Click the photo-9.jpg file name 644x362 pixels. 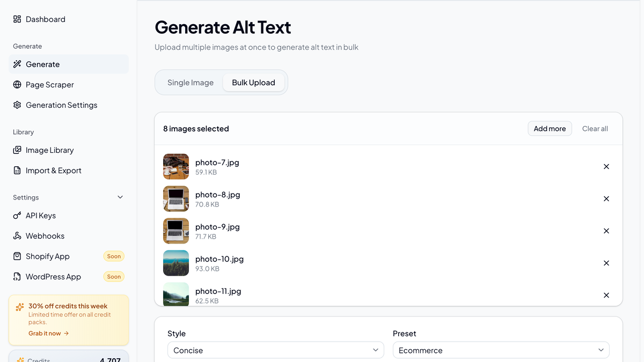(x=218, y=227)
